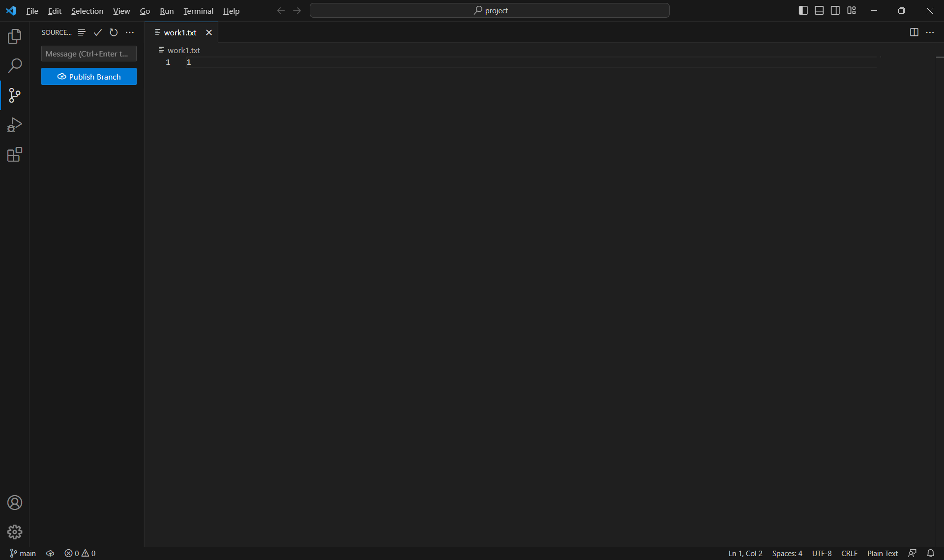944x560 pixels.
Task: Open the Manage gear icon
Action: (x=15, y=532)
